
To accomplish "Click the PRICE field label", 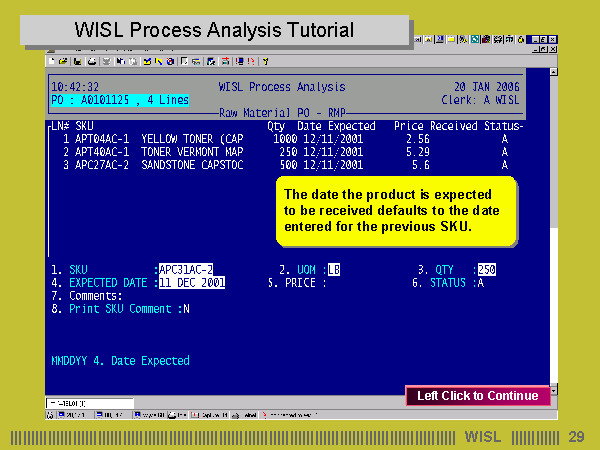I will point(300,283).
